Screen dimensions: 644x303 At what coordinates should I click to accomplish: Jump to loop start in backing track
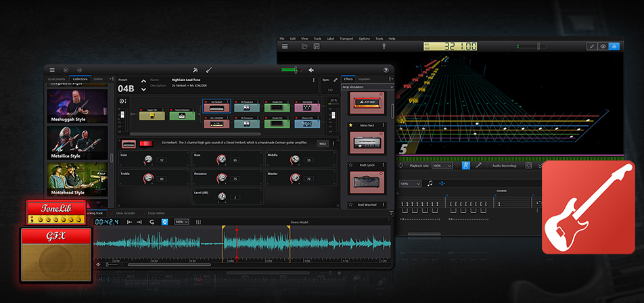point(129,222)
